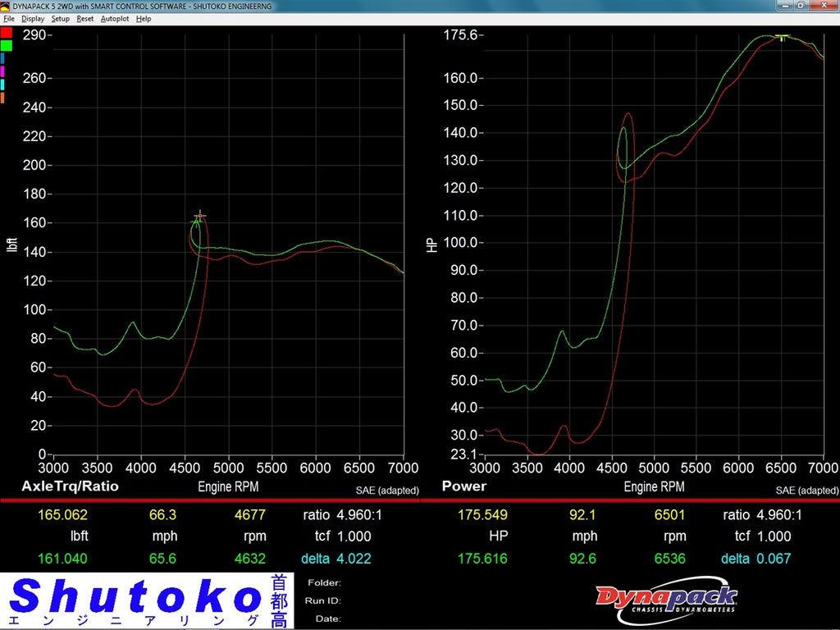Maximize the Dynapack window
Image resolution: width=840 pixels, height=630 pixels.
801,6
